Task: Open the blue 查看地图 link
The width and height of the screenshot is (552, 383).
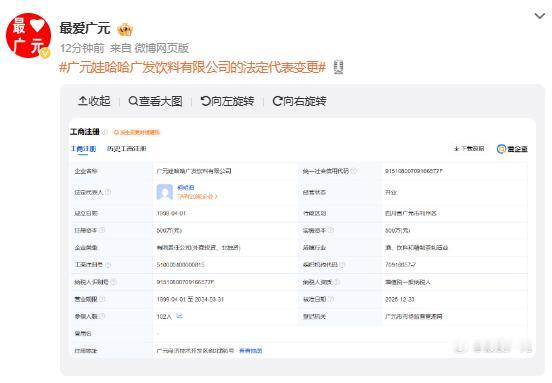Action: click(x=251, y=351)
